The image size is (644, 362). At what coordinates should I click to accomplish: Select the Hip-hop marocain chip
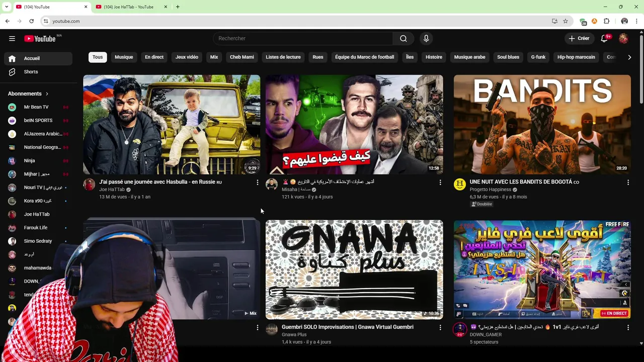tap(576, 57)
